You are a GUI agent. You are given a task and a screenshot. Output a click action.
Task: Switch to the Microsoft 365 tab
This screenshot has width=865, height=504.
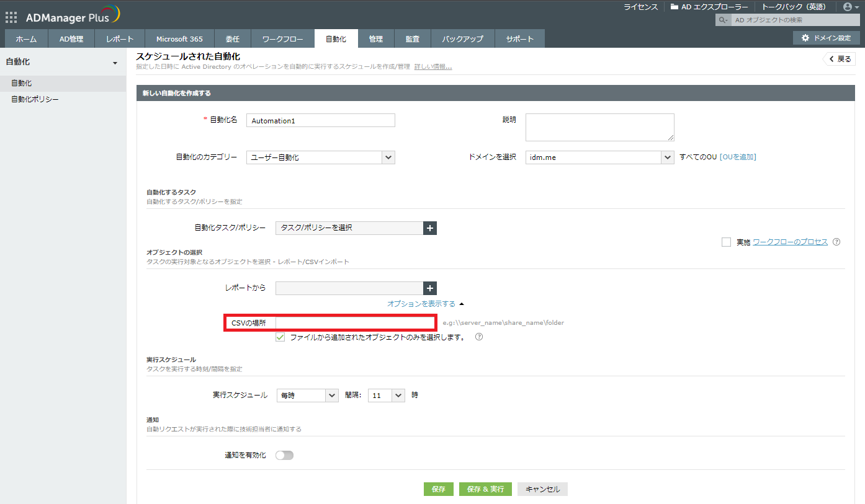[179, 38]
